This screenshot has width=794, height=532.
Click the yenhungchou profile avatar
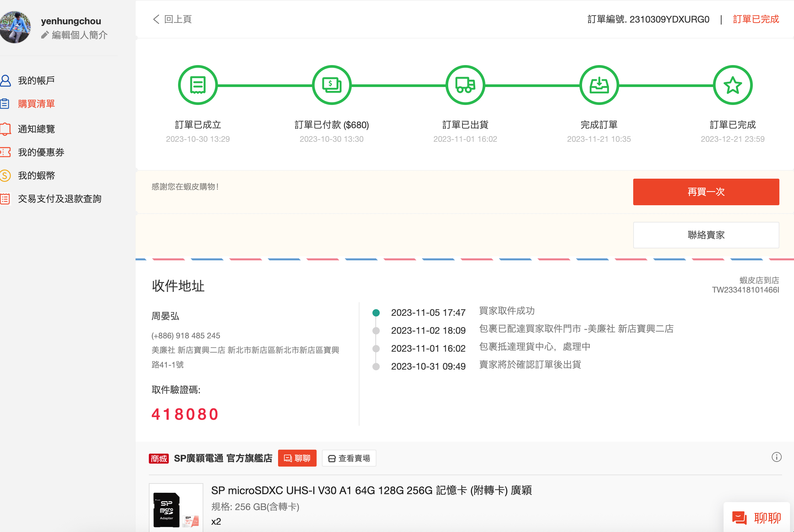pos(15,27)
